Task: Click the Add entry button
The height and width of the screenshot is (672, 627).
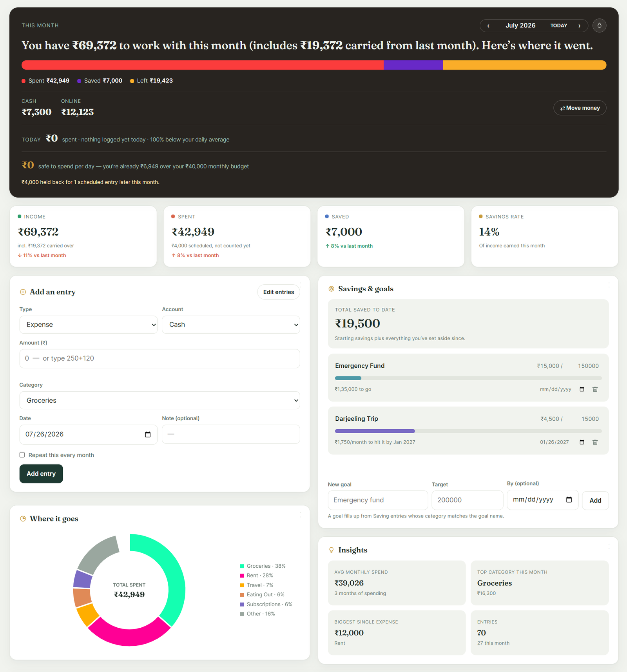Action: [x=41, y=474]
